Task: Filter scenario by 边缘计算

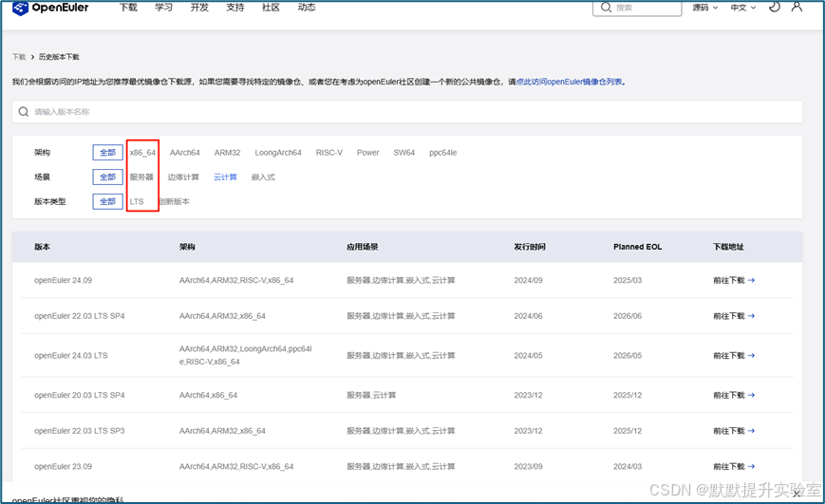Action: tap(183, 177)
